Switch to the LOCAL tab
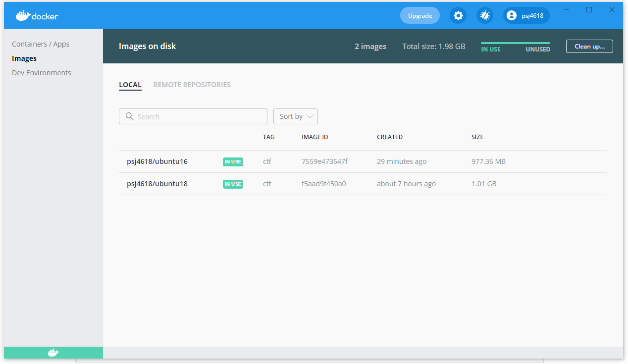The width and height of the screenshot is (628, 364). coord(130,85)
